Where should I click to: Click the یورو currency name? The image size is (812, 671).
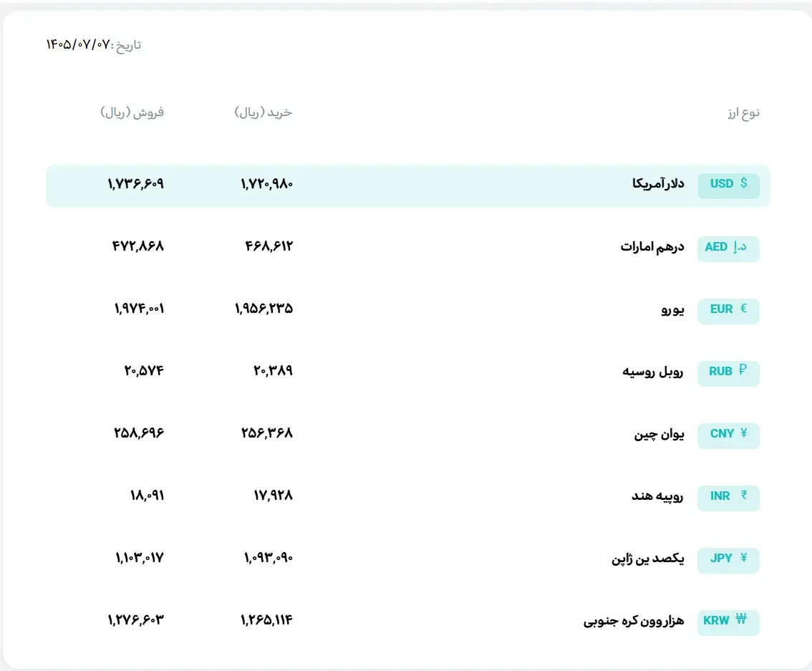[x=672, y=309]
